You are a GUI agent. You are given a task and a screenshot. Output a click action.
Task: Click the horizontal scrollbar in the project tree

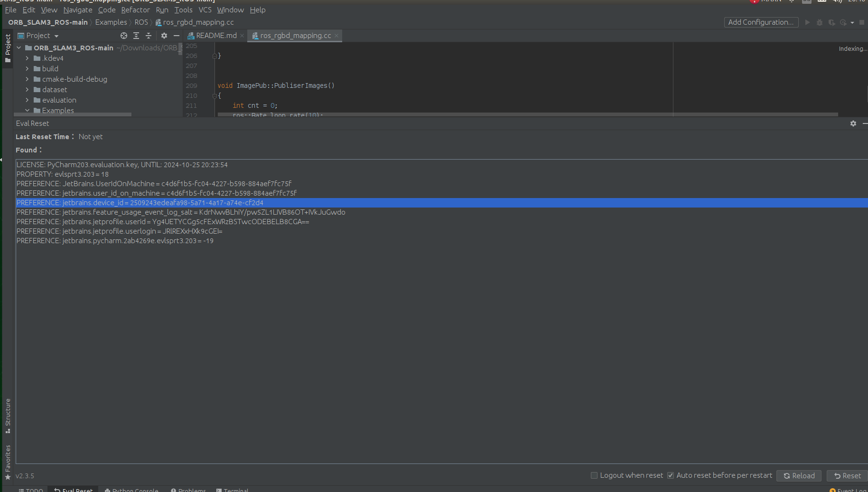(72, 114)
